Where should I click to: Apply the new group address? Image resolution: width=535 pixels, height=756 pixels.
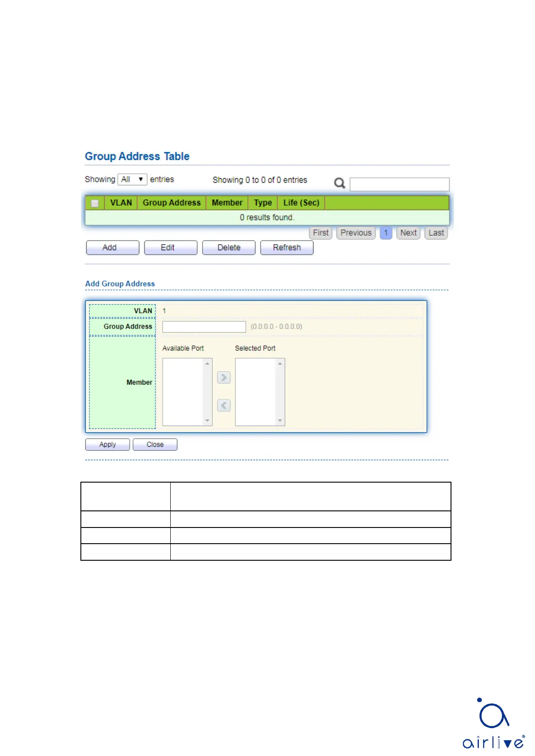(107, 444)
